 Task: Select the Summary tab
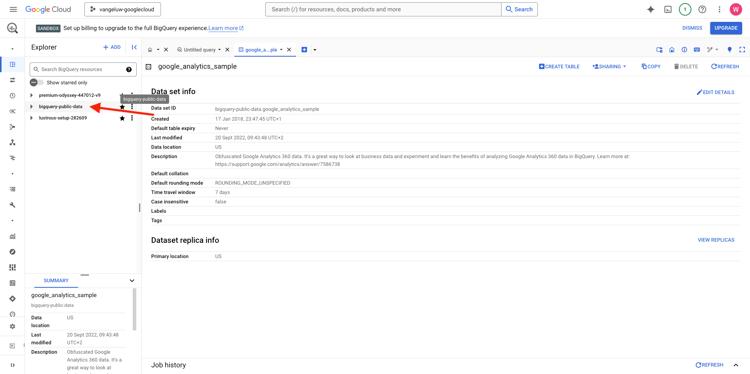(x=56, y=281)
